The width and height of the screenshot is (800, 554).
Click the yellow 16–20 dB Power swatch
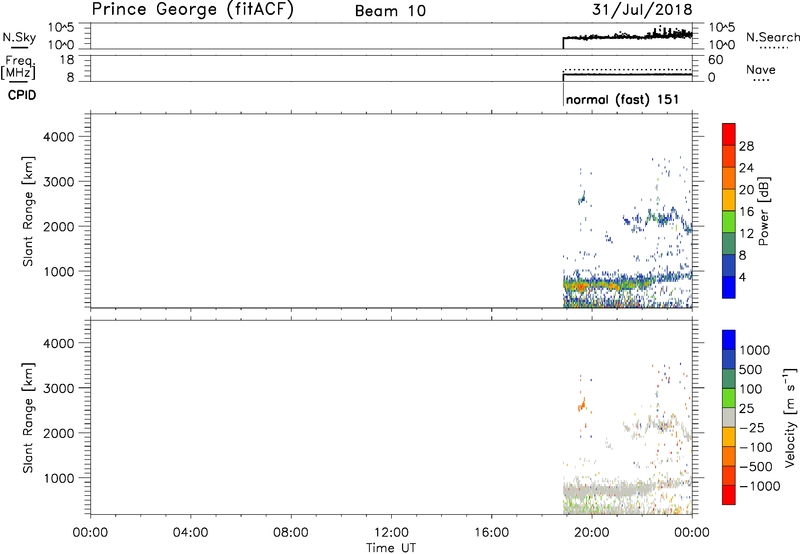[x=729, y=199]
